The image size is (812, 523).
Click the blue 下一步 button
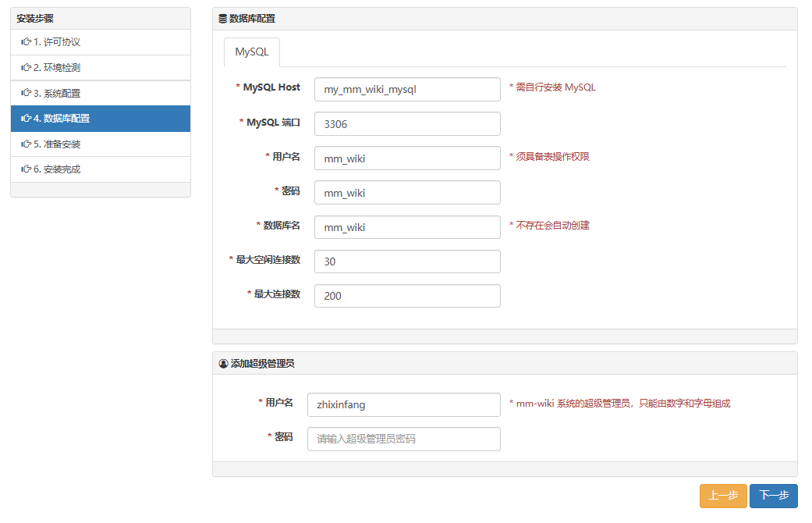pyautogui.click(x=774, y=496)
